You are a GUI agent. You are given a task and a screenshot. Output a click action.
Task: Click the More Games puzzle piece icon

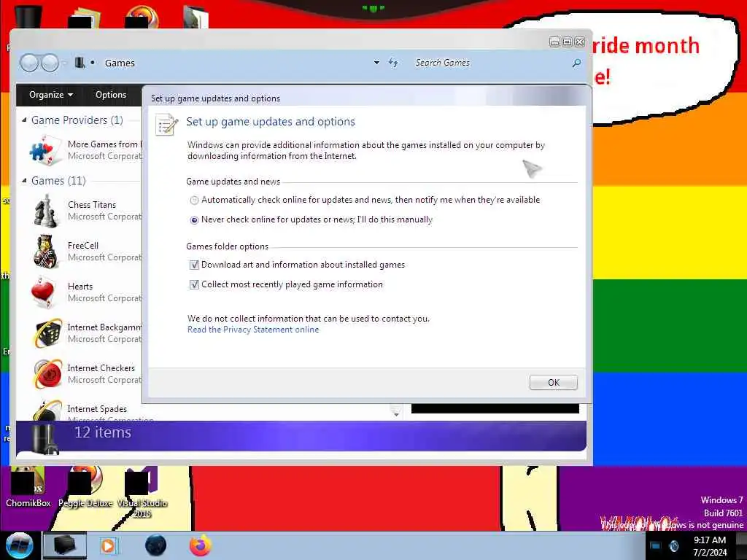pos(45,150)
